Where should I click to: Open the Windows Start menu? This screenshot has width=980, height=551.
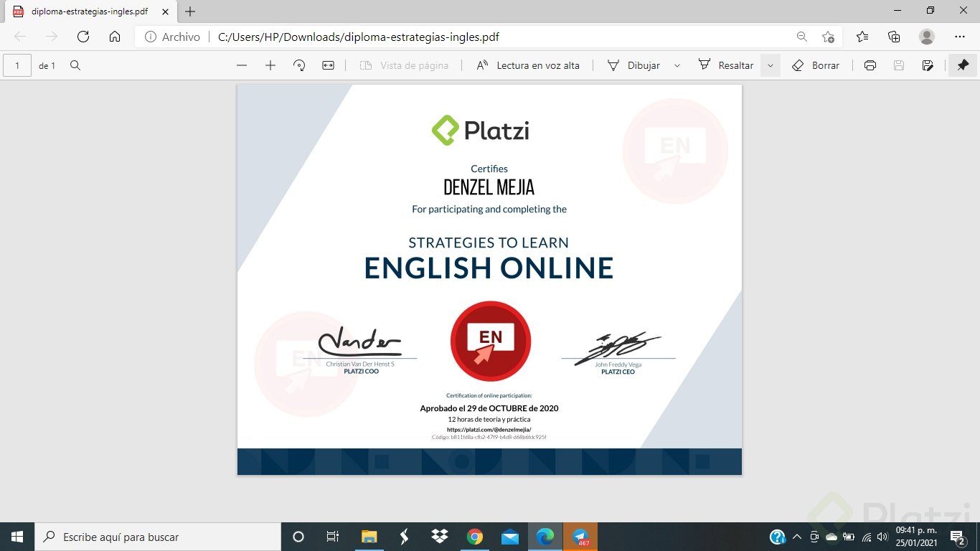(17, 537)
